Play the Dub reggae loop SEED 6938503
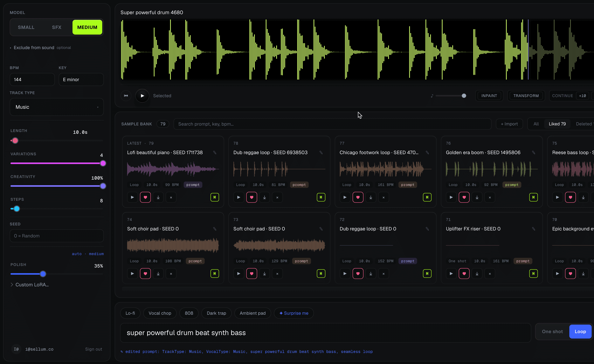594x364 pixels. [x=239, y=197]
